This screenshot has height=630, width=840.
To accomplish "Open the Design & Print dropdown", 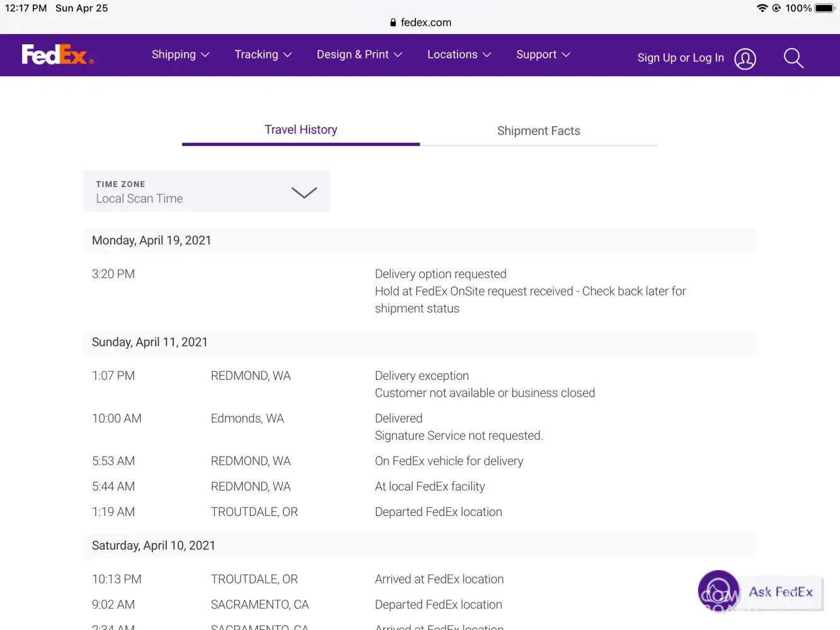I will (x=359, y=55).
